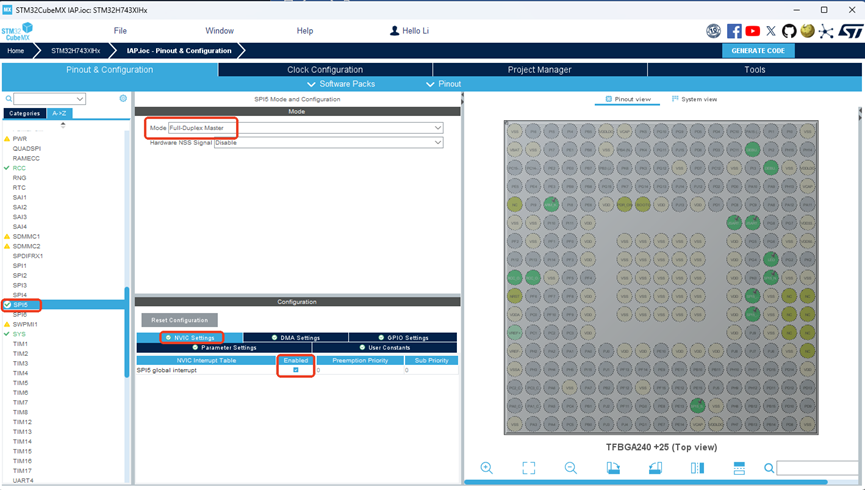
Task: Open the Parameter Settings tab
Action: 224,348
